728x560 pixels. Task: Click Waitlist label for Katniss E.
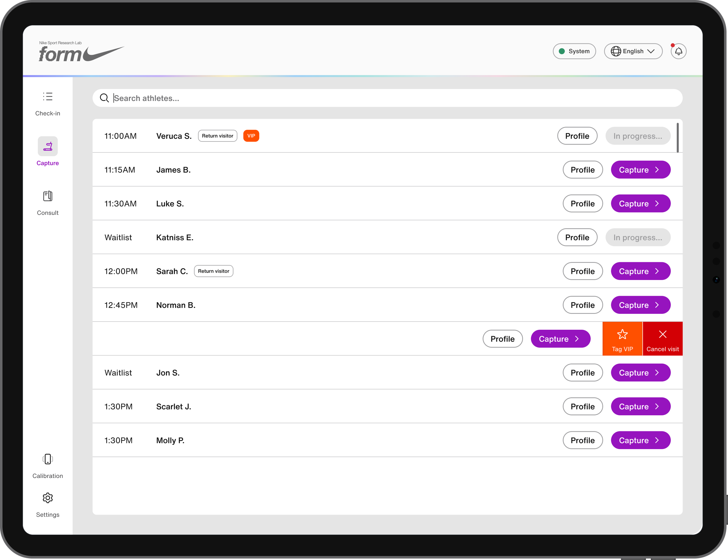pos(118,238)
